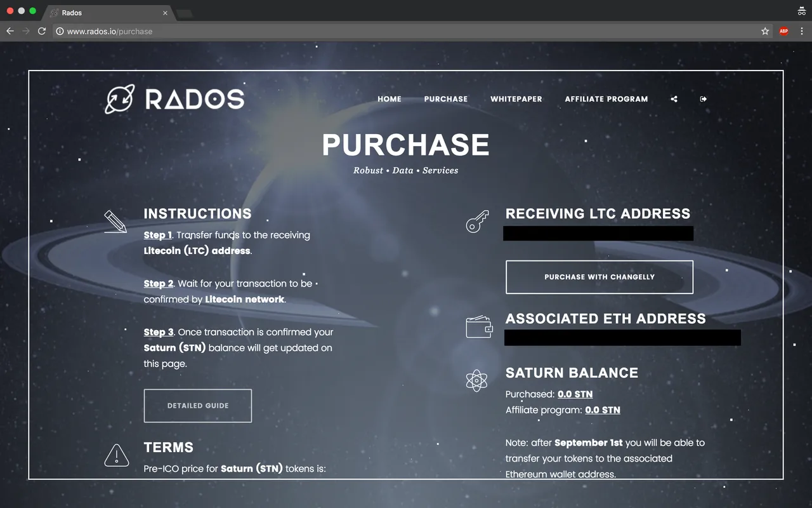This screenshot has width=812, height=508.
Task: Open the Chrome three-dot menu
Action: click(x=802, y=31)
